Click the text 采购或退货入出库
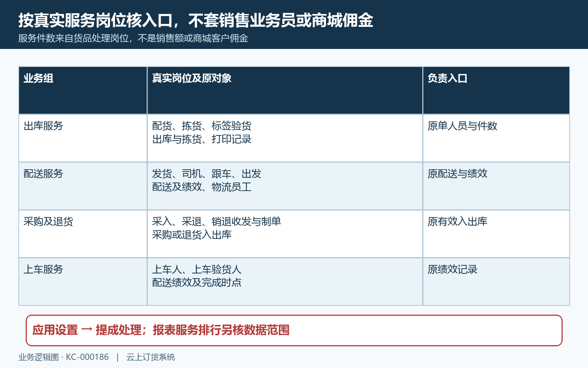This screenshot has height=368, width=588. coord(192,235)
